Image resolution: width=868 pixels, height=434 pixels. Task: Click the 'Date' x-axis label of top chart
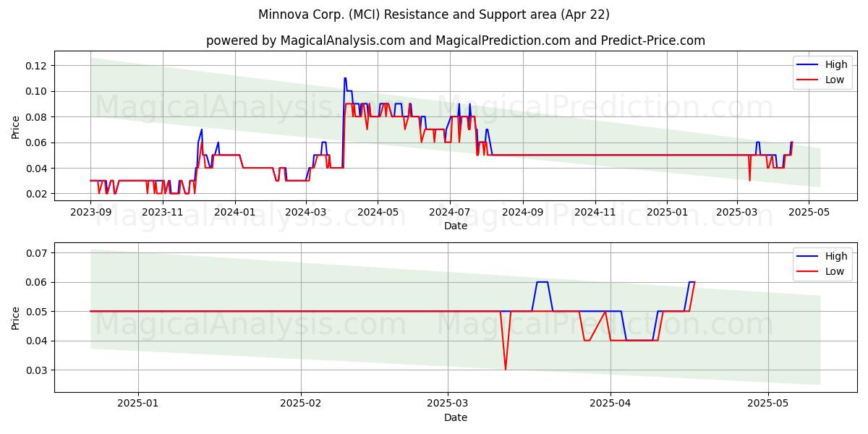(x=456, y=226)
